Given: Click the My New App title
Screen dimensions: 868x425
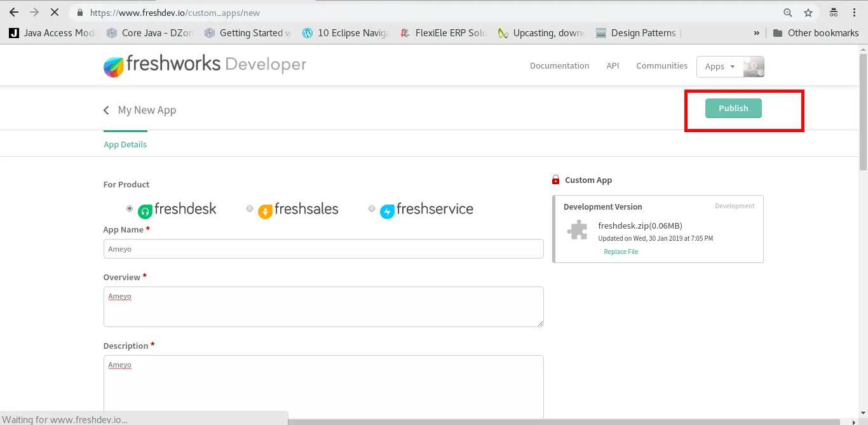Looking at the screenshot, I should [x=147, y=110].
